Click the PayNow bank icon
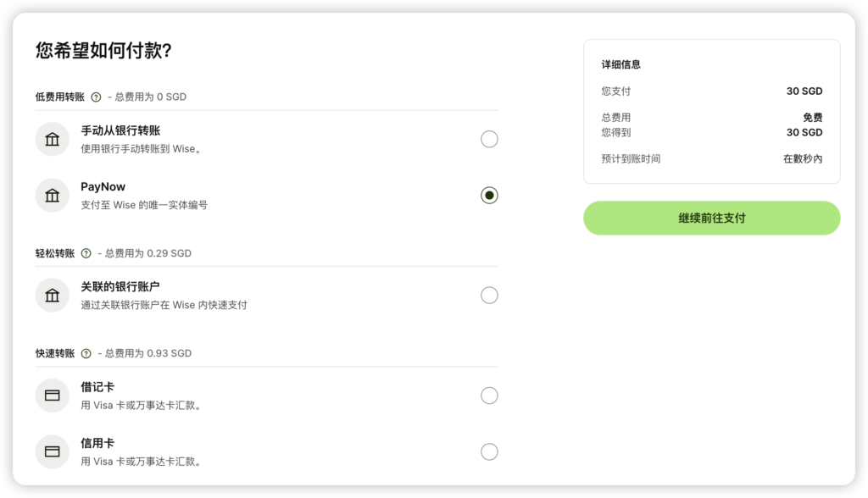 [x=53, y=196]
